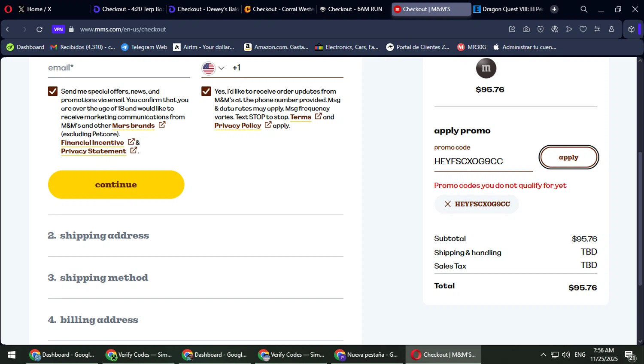
Task: Open a new tab with plus button
Action: click(x=554, y=9)
